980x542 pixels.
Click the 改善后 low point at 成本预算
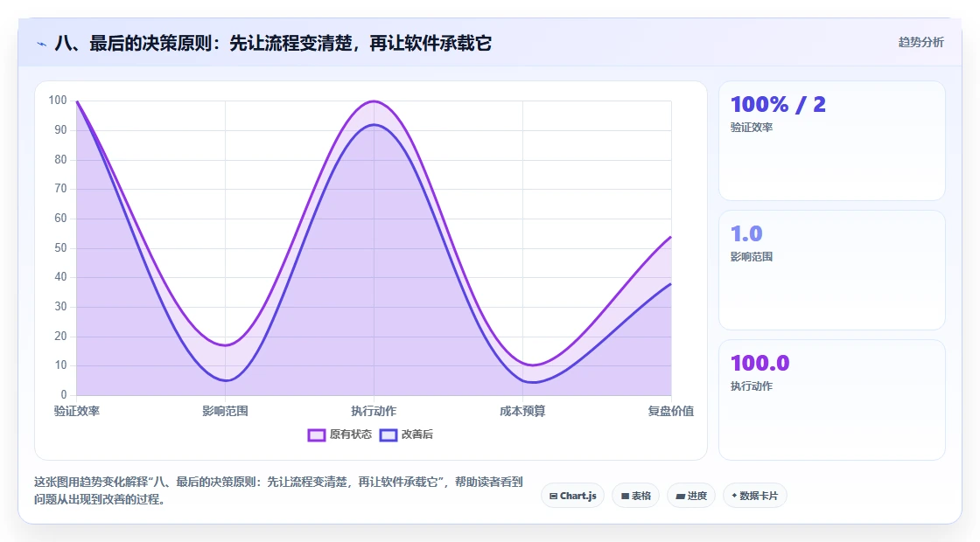(522, 380)
